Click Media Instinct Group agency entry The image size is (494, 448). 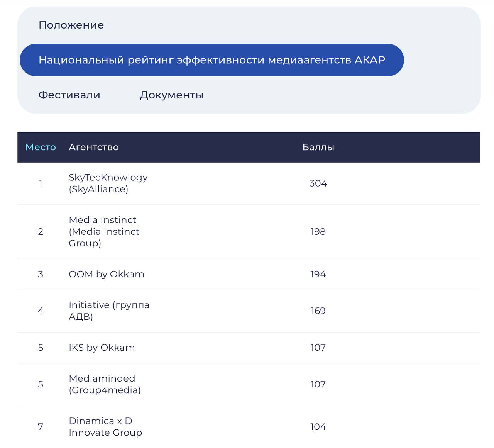104,231
